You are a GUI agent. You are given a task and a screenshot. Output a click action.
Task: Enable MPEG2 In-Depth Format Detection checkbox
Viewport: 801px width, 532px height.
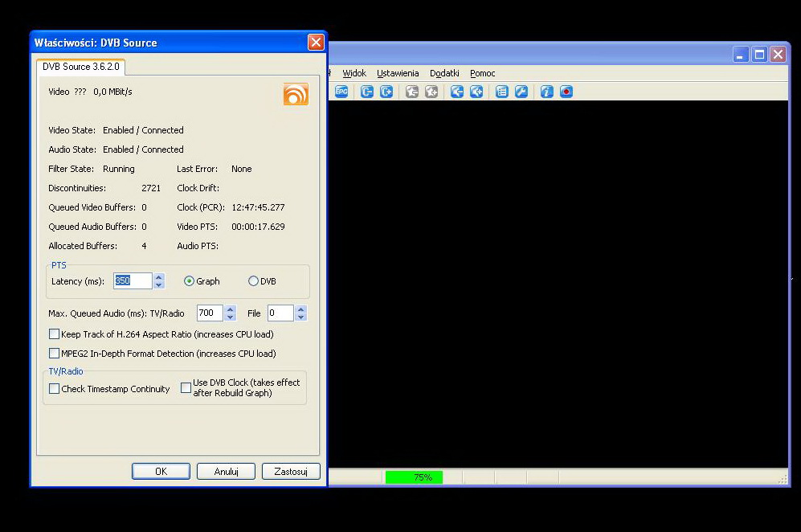(x=55, y=354)
